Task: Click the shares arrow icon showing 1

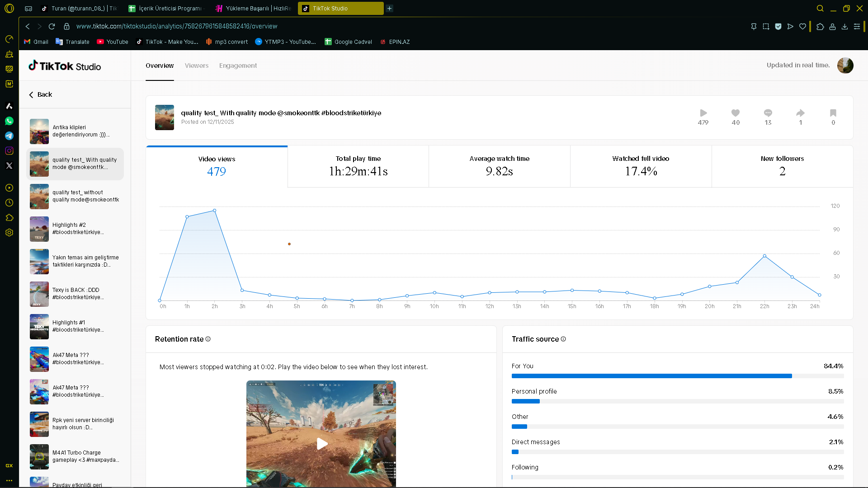Action: click(801, 113)
